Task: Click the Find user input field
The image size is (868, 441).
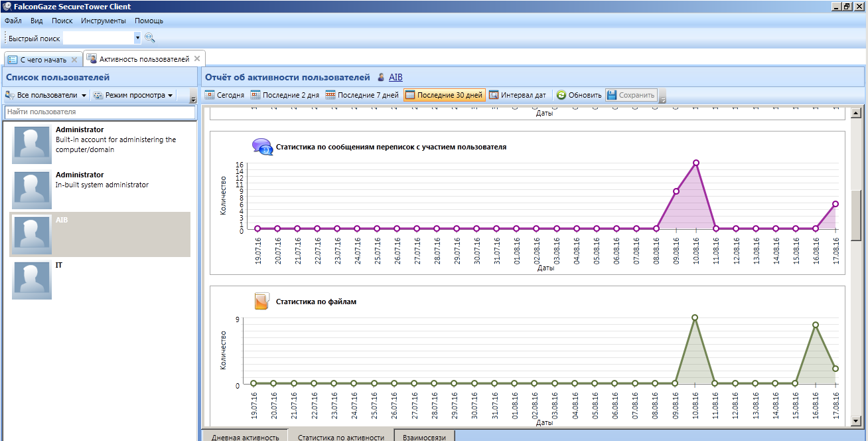Action: (100, 112)
